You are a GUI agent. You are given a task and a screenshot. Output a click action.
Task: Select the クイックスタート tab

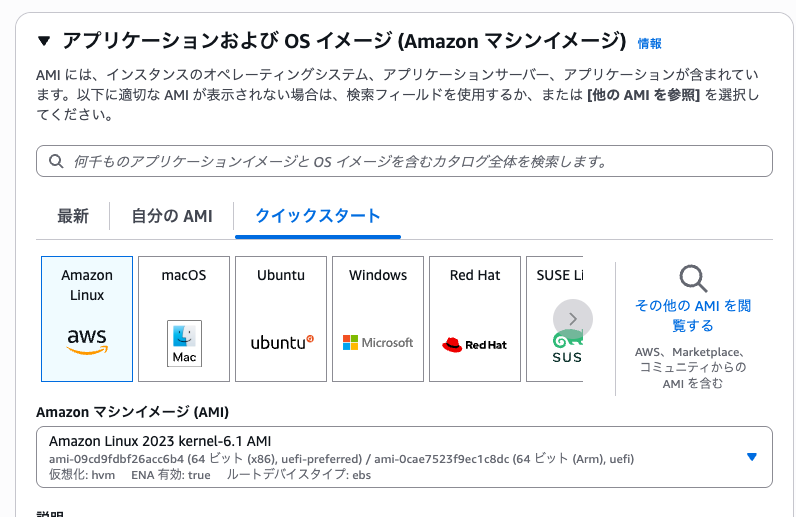(x=318, y=216)
